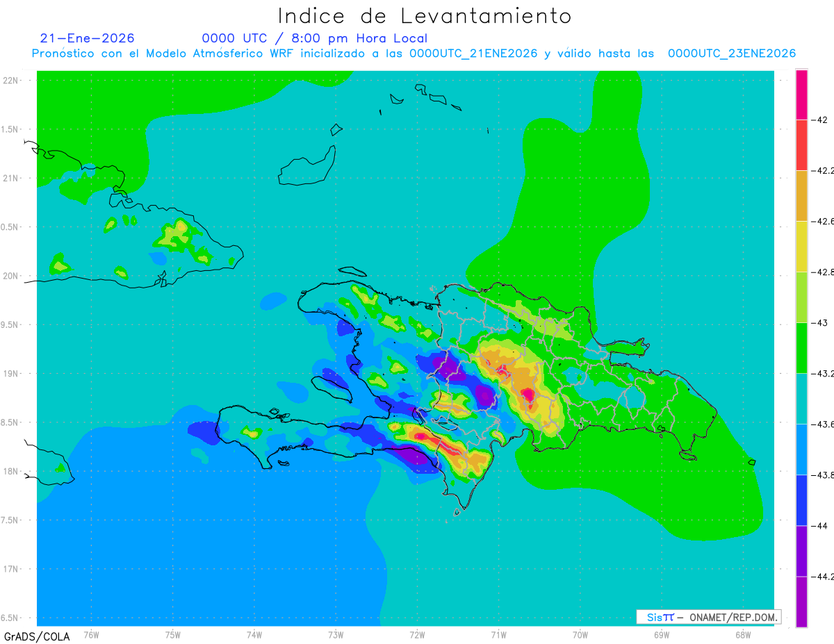Click the legend value "-42"
The image size is (834, 644).
(x=820, y=119)
